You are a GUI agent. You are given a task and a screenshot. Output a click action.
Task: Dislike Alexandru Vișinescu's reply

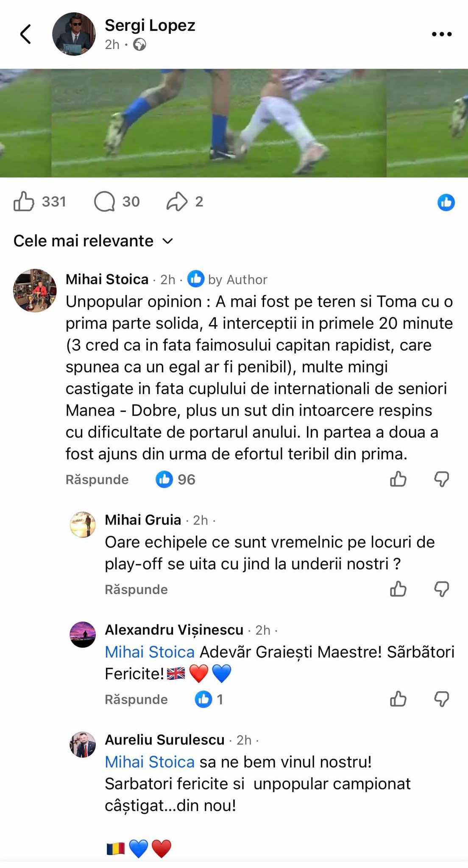point(441,699)
